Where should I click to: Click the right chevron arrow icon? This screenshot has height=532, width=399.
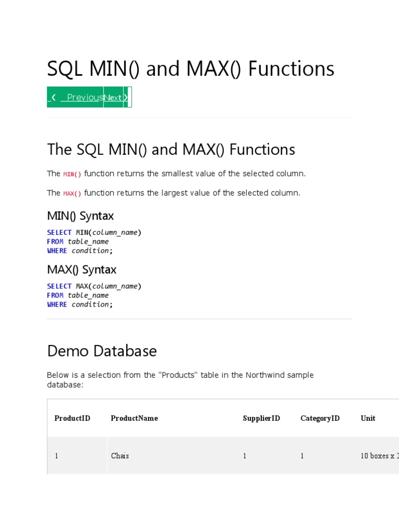[126, 97]
